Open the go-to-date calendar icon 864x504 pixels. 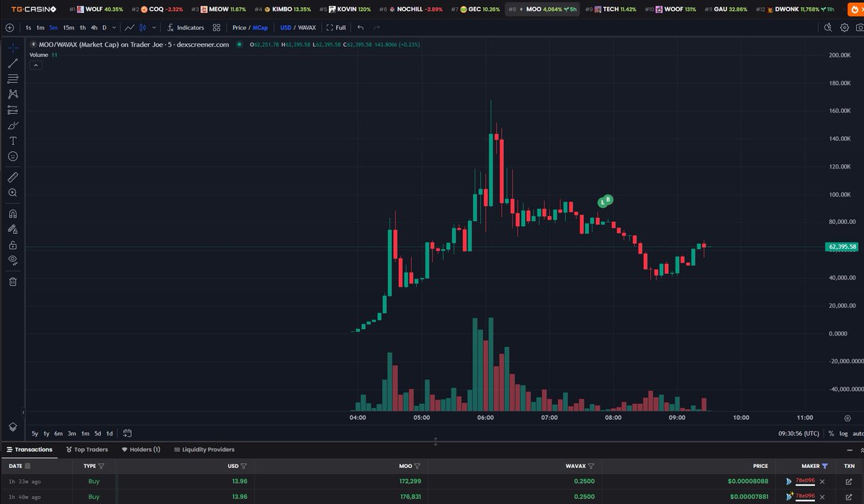click(x=127, y=433)
